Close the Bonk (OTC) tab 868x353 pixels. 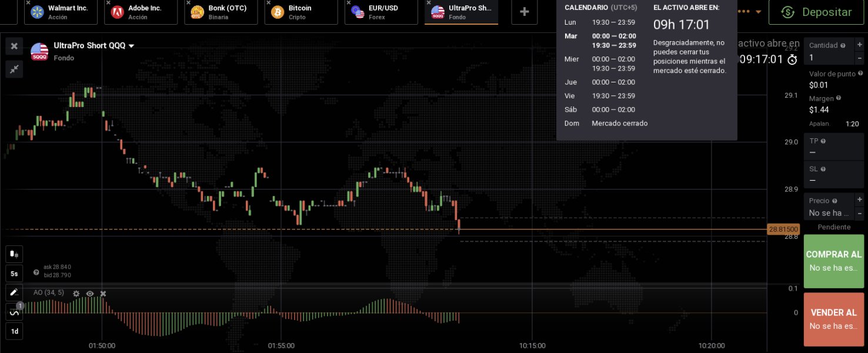[x=188, y=3]
